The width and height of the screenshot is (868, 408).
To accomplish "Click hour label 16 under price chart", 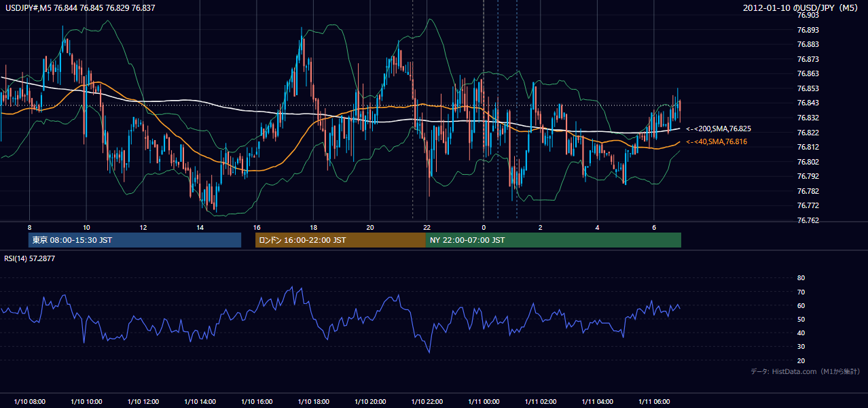I will (x=256, y=227).
